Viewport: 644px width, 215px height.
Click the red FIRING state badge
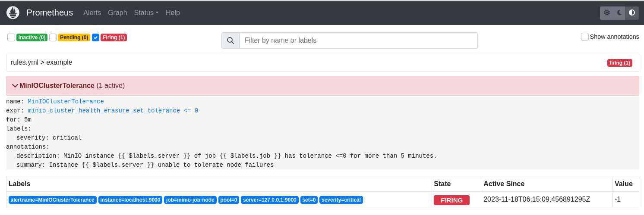click(451, 200)
